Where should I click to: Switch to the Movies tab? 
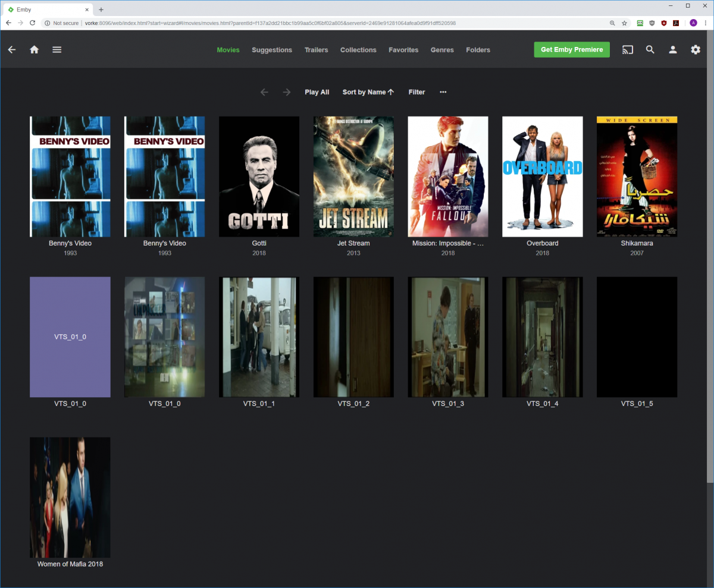(x=228, y=50)
